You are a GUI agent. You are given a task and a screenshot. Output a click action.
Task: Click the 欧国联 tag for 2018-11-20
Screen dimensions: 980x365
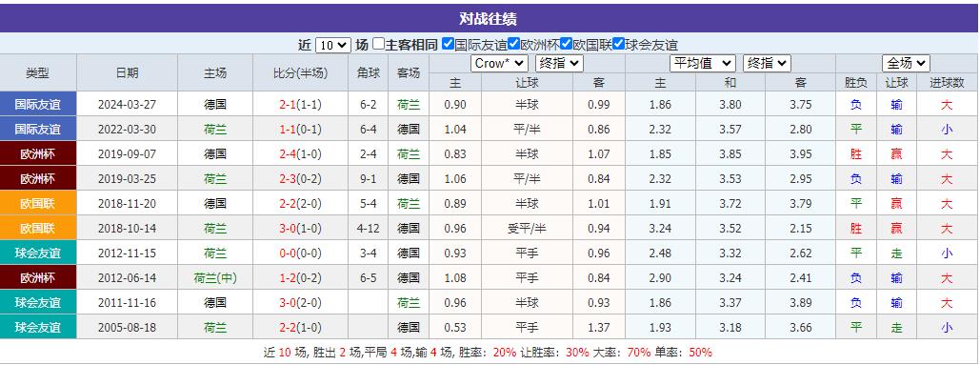tap(38, 204)
